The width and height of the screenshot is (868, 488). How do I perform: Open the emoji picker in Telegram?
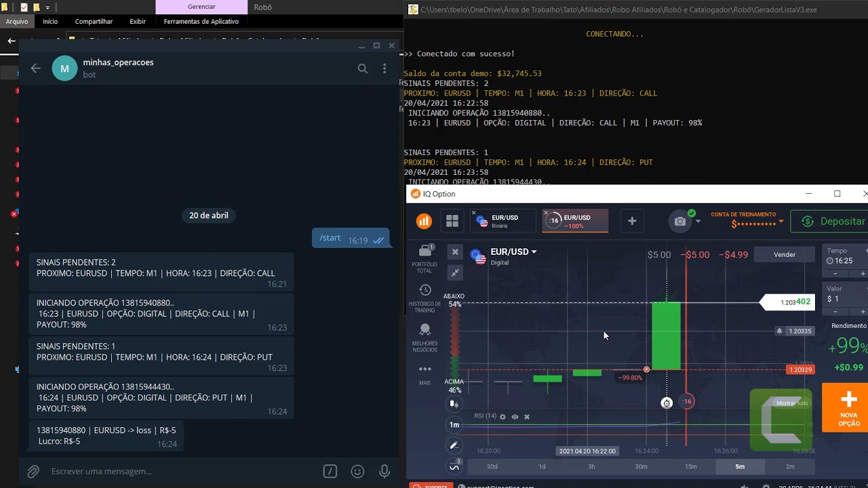click(x=357, y=471)
